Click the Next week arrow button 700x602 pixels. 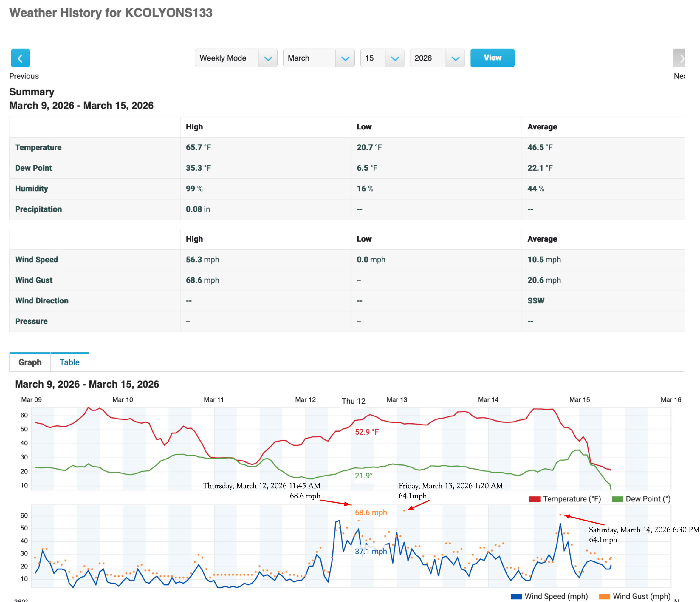[x=679, y=58]
